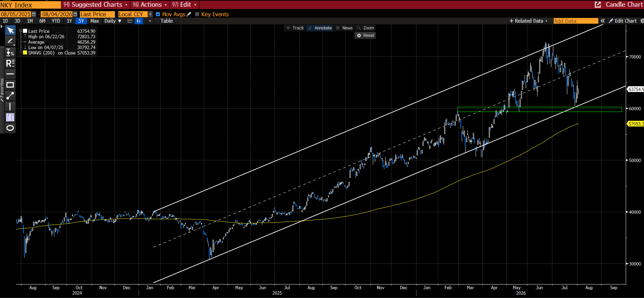Toggle the Annotate toolbar
The width and height of the screenshot is (644, 298).
pos(320,28)
